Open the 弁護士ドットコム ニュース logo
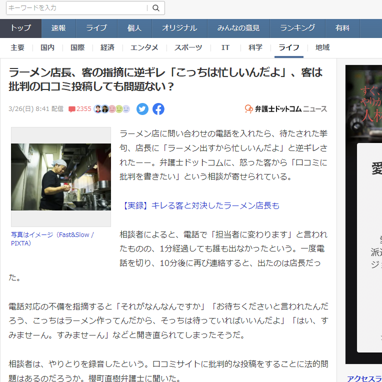 click(286, 109)
